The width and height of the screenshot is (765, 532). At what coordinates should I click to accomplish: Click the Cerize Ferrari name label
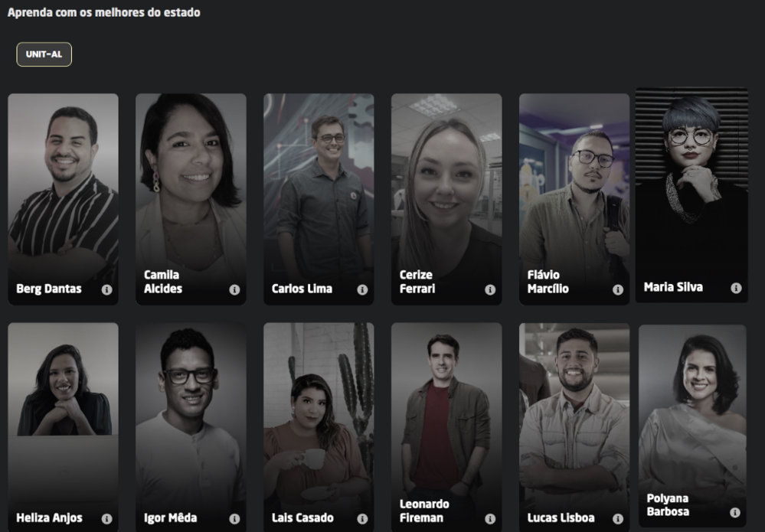417,282
